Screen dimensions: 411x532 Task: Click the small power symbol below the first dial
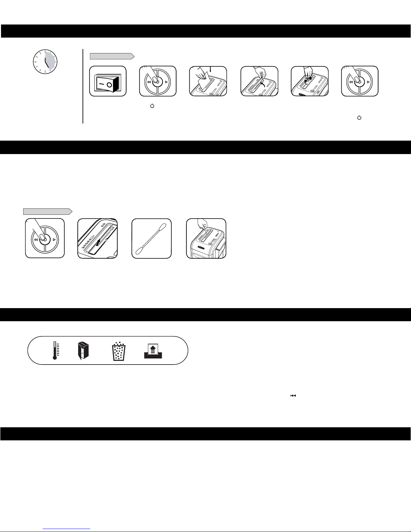152,106
